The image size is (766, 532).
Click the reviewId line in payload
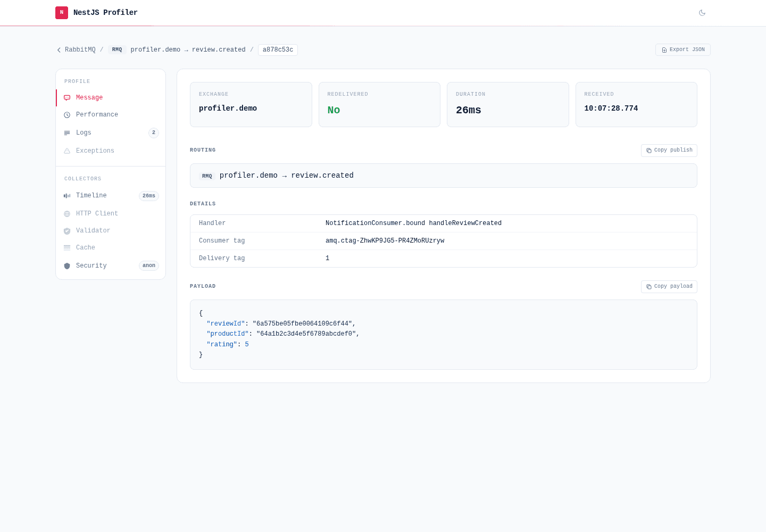click(x=281, y=324)
